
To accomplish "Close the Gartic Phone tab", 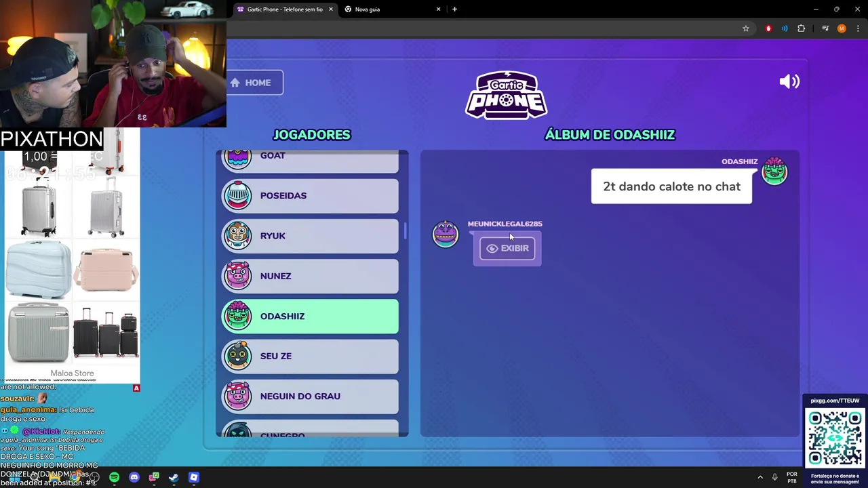I will click(x=331, y=9).
